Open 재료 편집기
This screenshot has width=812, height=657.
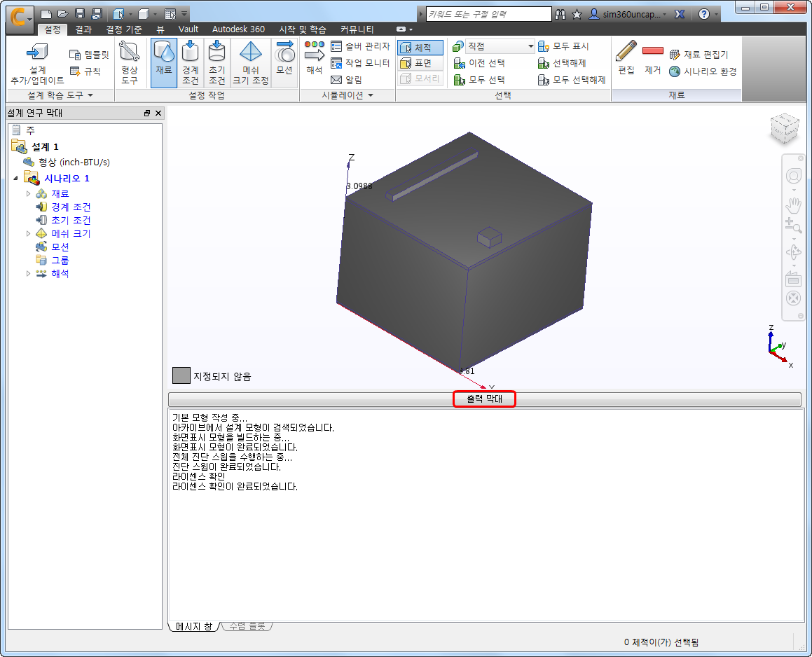pyautogui.click(x=699, y=55)
